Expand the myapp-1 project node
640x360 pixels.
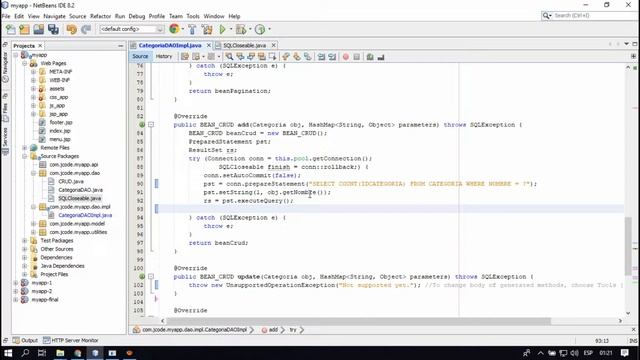click(16, 283)
